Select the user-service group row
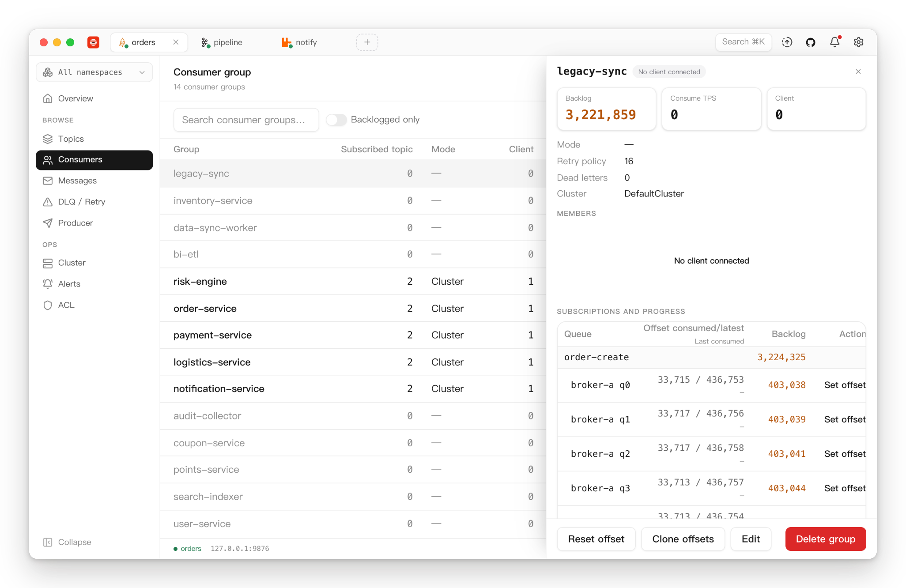 [353, 524]
